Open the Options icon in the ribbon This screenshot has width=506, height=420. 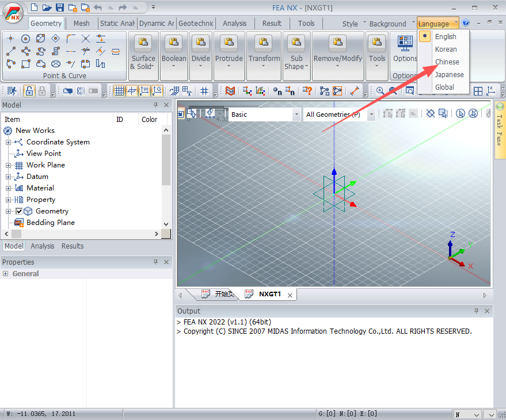pos(405,43)
